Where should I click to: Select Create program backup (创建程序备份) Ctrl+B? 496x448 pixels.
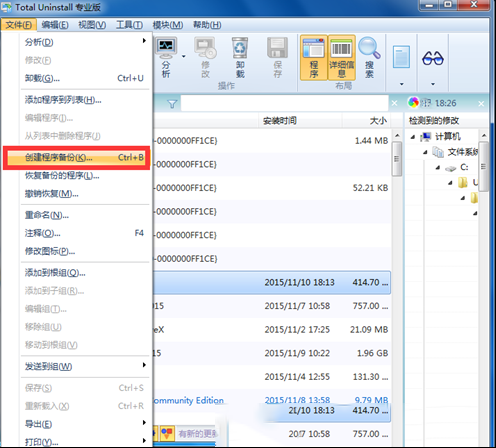(x=77, y=158)
